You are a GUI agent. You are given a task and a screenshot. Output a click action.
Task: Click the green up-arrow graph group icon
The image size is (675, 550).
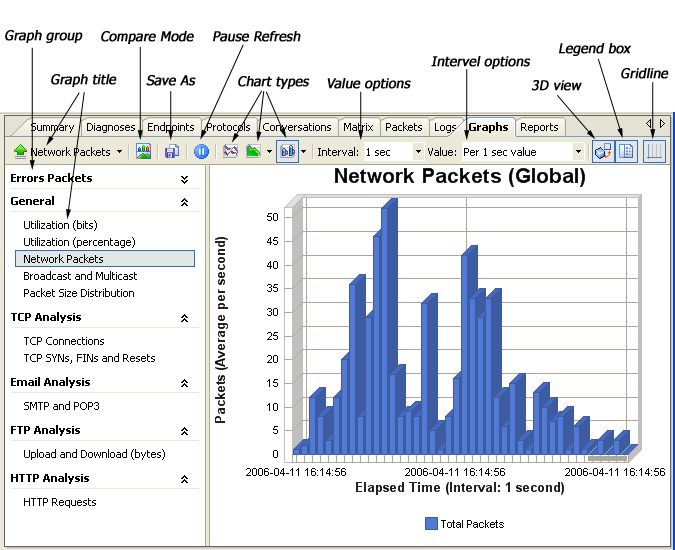coord(20,151)
